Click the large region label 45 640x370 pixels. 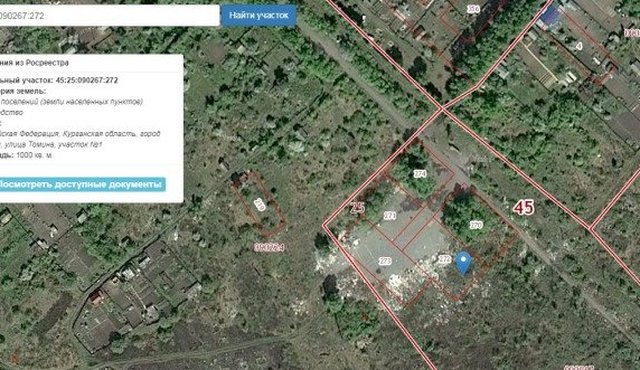pos(524,207)
